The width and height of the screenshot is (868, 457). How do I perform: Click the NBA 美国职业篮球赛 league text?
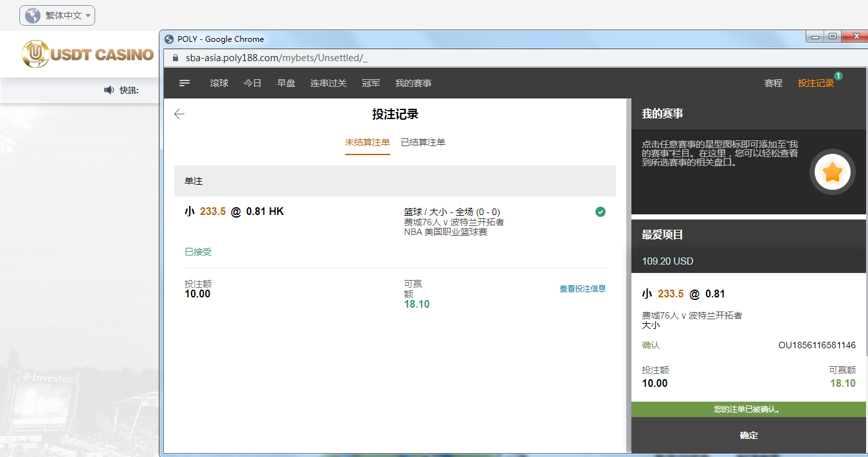pos(446,232)
